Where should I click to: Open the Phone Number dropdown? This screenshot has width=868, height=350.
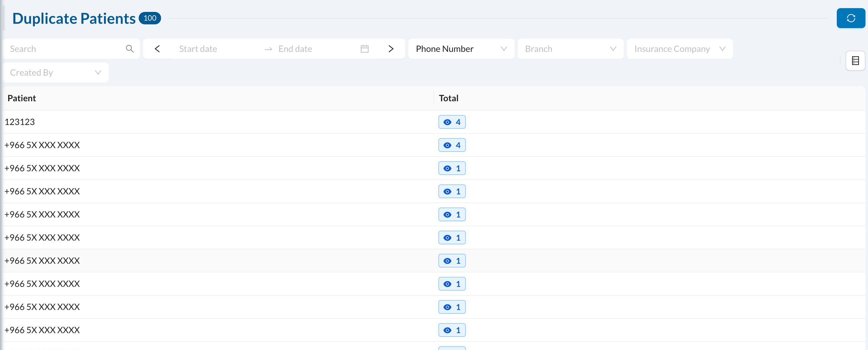point(461,49)
